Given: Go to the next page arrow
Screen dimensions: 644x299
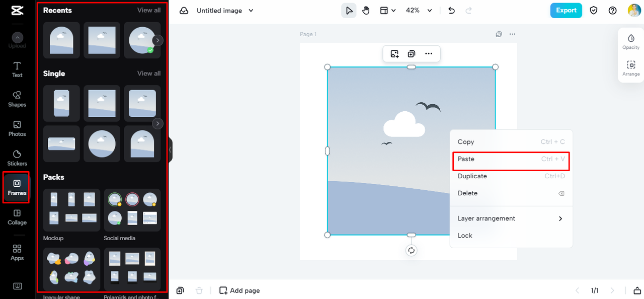Looking at the screenshot, I should (x=612, y=290).
